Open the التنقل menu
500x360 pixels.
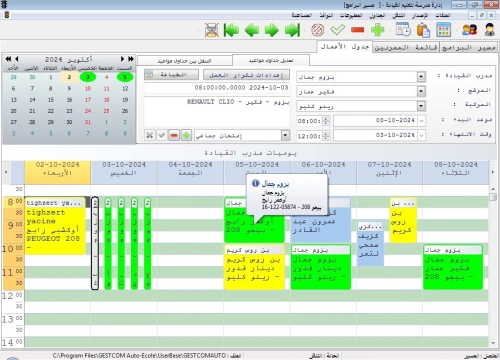[399, 15]
